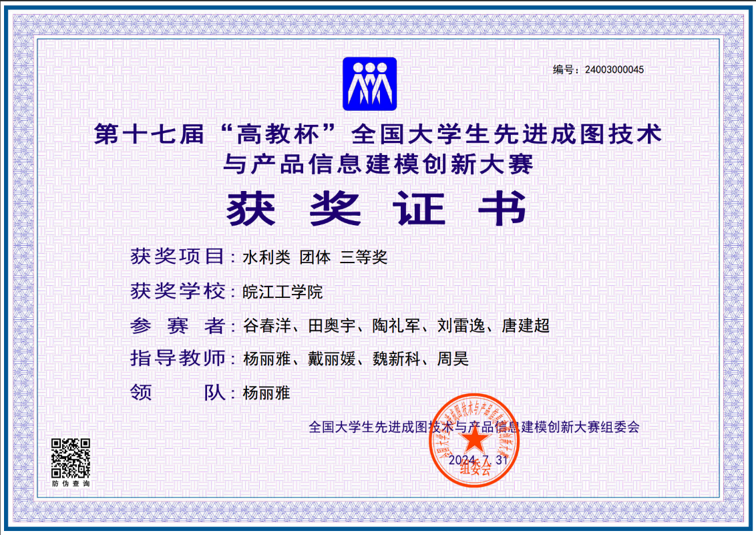Click the date 2024.7.31 on the seal
Image resolution: width=756 pixels, height=535 pixels.
tap(478, 461)
